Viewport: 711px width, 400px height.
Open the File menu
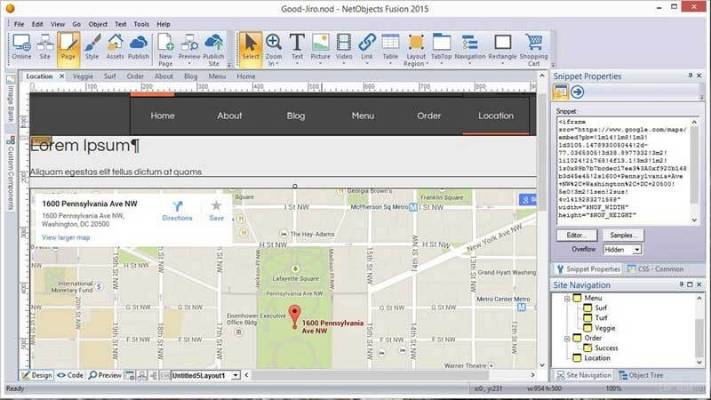(19, 24)
